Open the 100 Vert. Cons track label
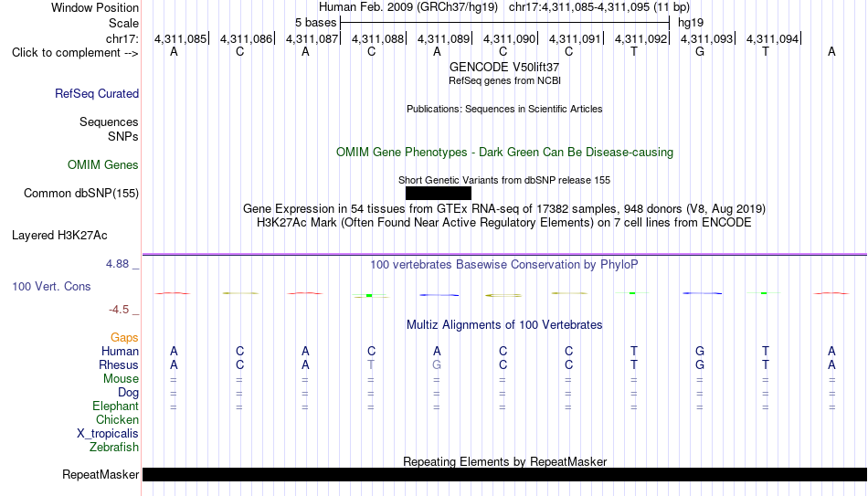The width and height of the screenshot is (868, 496). point(51,286)
